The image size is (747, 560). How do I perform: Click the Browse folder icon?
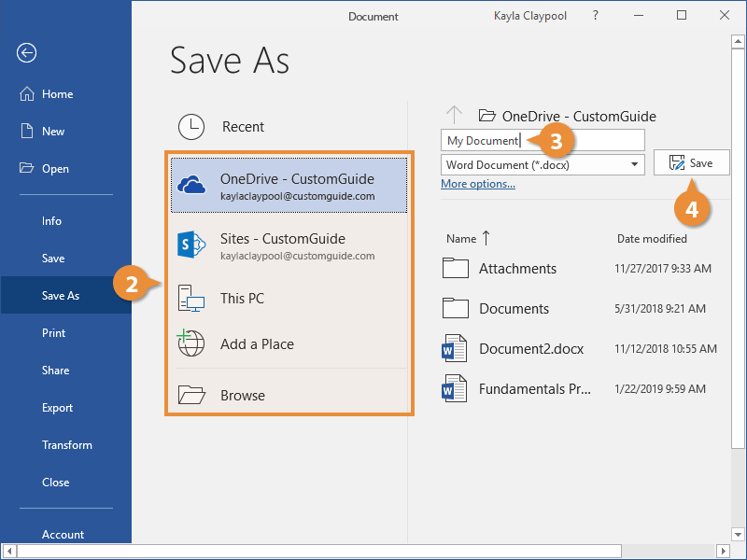tap(191, 395)
